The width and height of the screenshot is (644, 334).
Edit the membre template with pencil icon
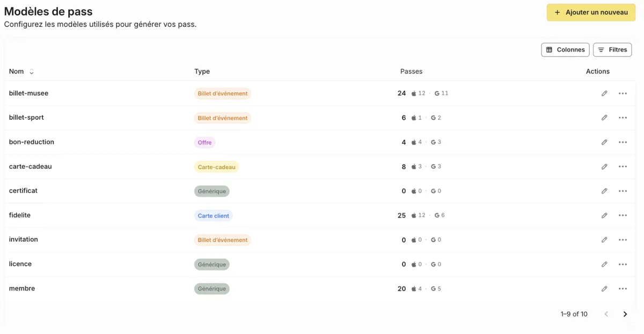604,289
